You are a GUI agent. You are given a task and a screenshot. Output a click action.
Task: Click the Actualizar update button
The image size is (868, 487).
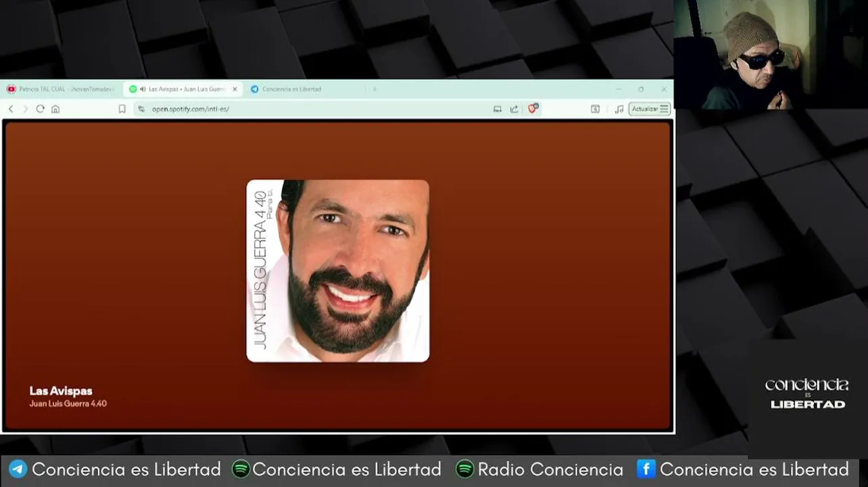(x=650, y=109)
